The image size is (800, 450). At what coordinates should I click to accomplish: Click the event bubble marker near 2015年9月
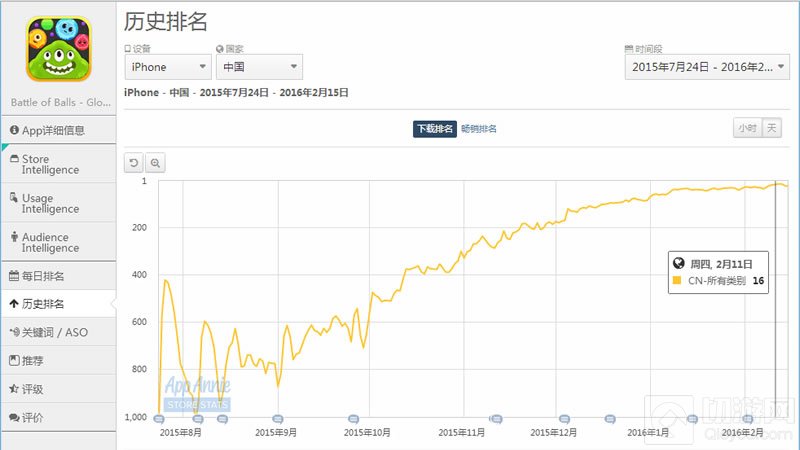pyautogui.click(x=277, y=419)
